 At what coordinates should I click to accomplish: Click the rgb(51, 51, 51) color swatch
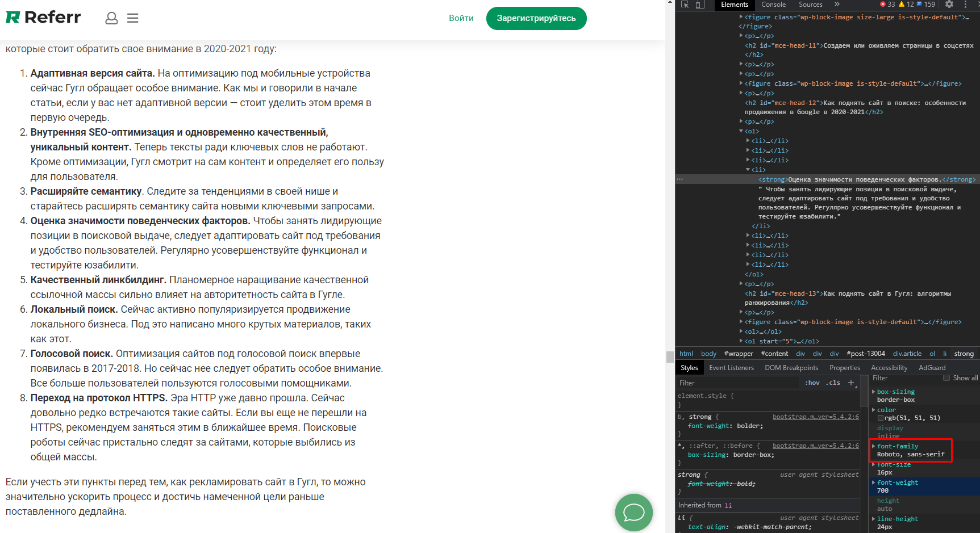(x=881, y=418)
